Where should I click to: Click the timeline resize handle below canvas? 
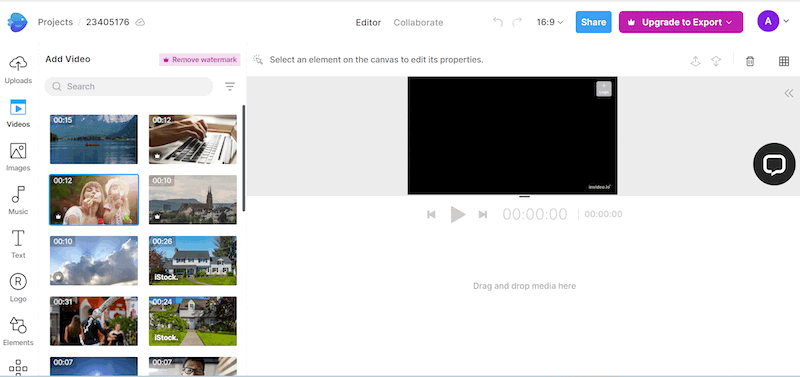coord(524,196)
